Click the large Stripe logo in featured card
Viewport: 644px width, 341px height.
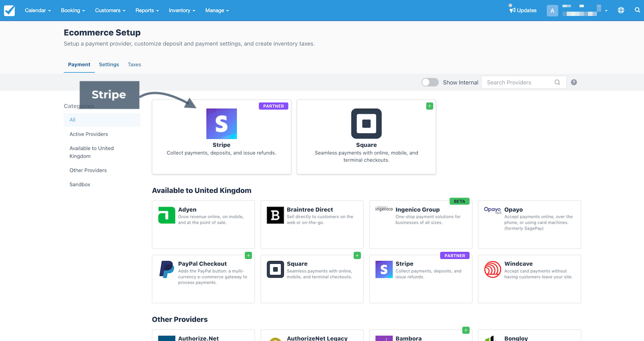221,124
